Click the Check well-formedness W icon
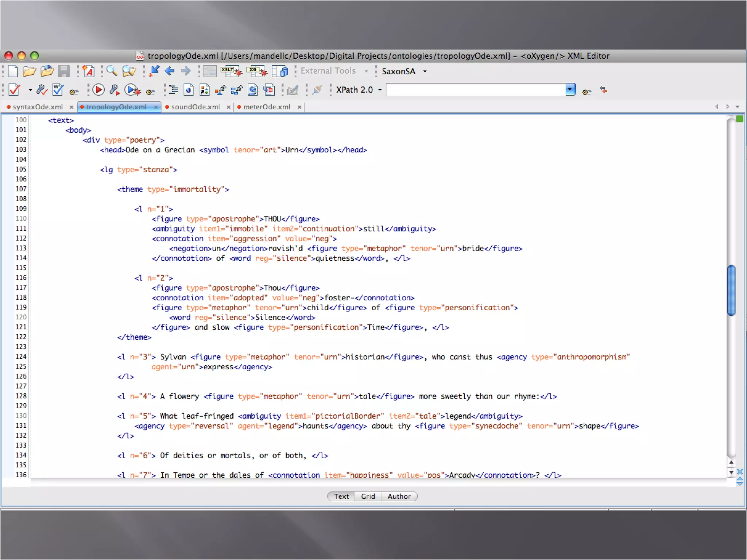This screenshot has height=560, width=747. click(x=58, y=90)
